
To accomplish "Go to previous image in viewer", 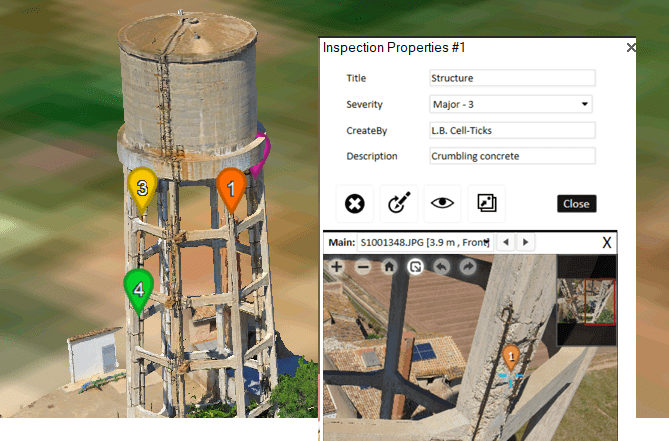I will [508, 242].
